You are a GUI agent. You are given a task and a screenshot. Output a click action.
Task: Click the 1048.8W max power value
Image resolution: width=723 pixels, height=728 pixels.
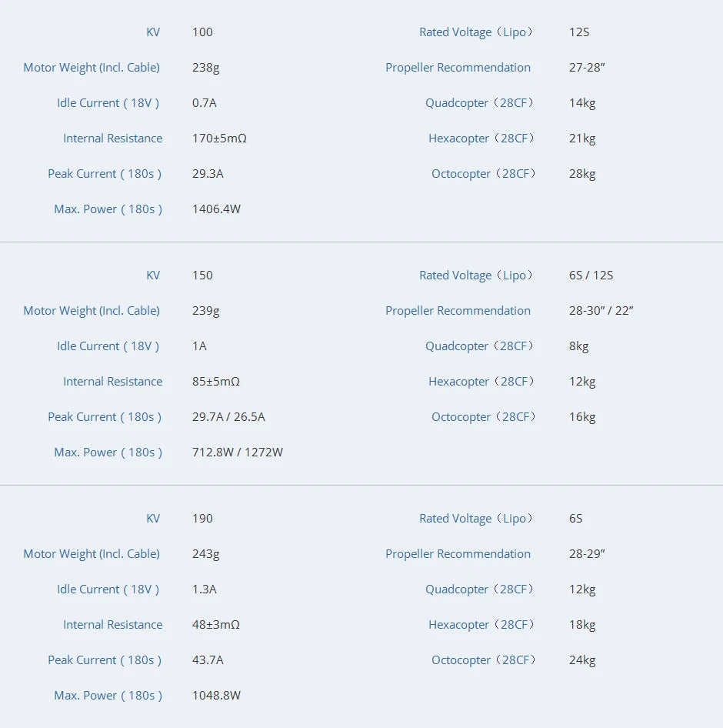click(x=216, y=696)
